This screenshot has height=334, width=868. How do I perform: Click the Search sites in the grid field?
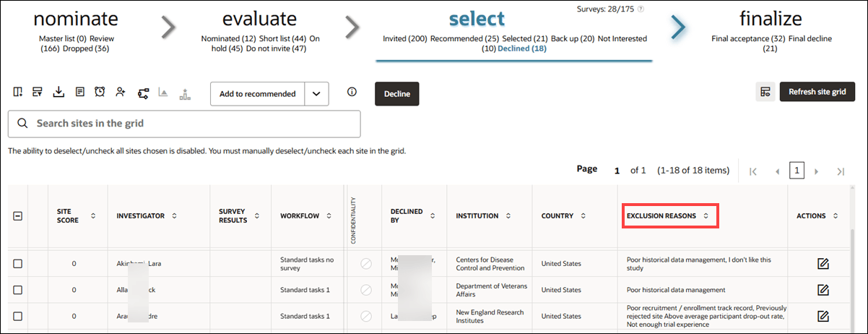click(x=184, y=124)
